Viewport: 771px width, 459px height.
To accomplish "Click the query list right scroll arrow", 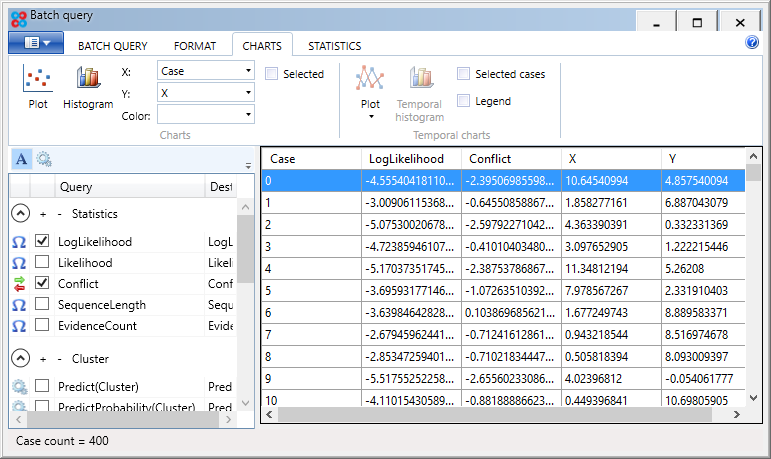I will (x=228, y=420).
